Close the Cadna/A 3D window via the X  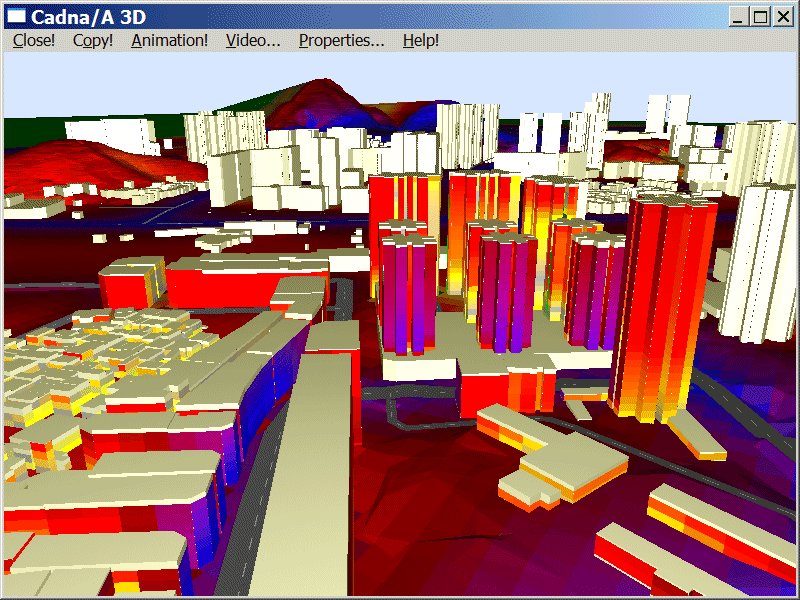783,17
